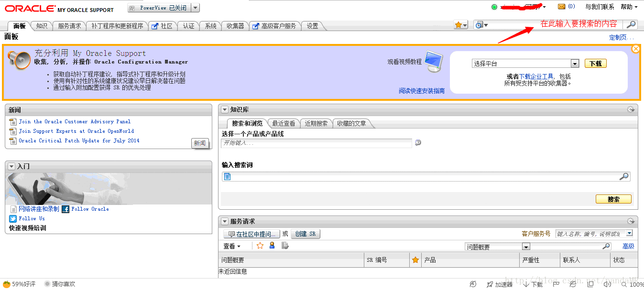
Task: Click magnifier in service request filter
Action: [606, 246]
